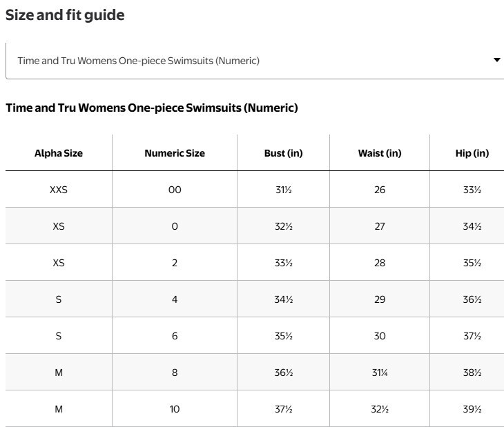The width and height of the screenshot is (504, 427).
Task: Open the size chart dropdown arrow
Action: click(x=496, y=60)
